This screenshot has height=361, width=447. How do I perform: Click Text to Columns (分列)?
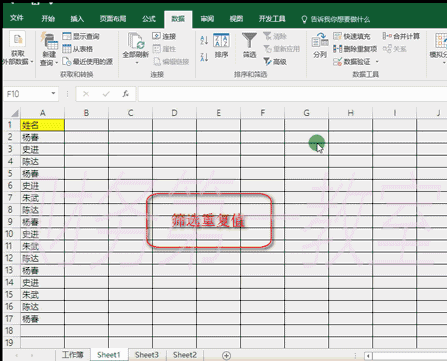click(320, 46)
